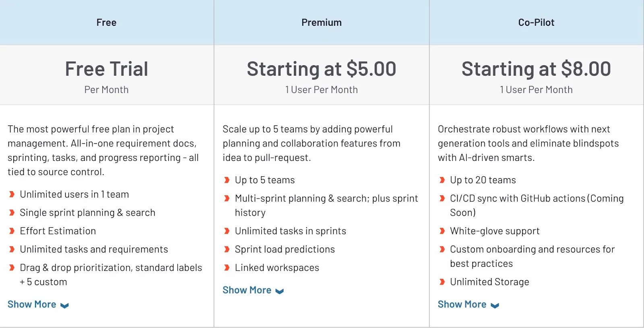
Task: Expand Show More under the Premium plan
Action: pyautogui.click(x=247, y=290)
